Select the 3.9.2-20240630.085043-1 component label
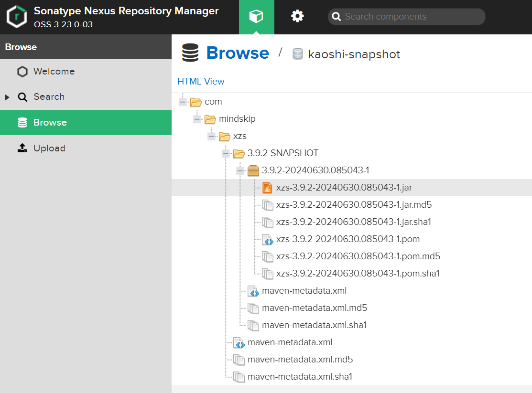532x393 pixels. coord(315,170)
